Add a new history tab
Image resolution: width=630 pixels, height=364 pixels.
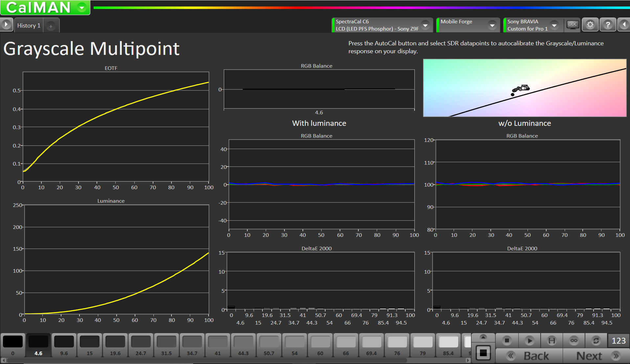pyautogui.click(x=51, y=26)
